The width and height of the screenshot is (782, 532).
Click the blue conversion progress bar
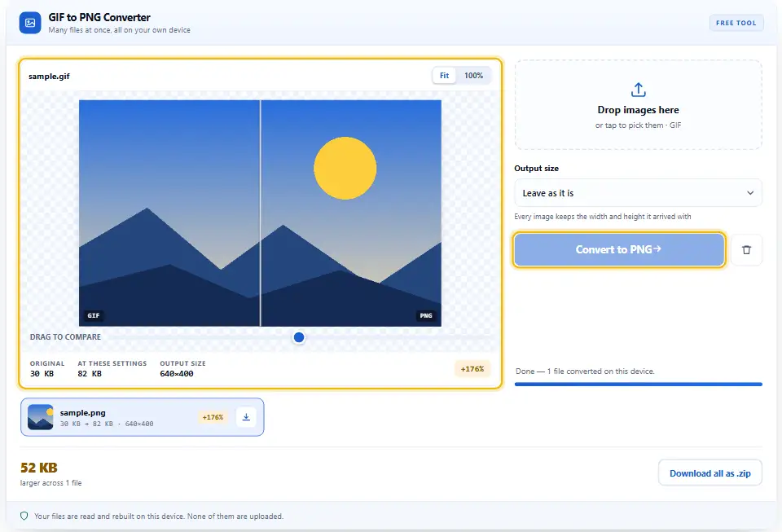[x=638, y=384]
